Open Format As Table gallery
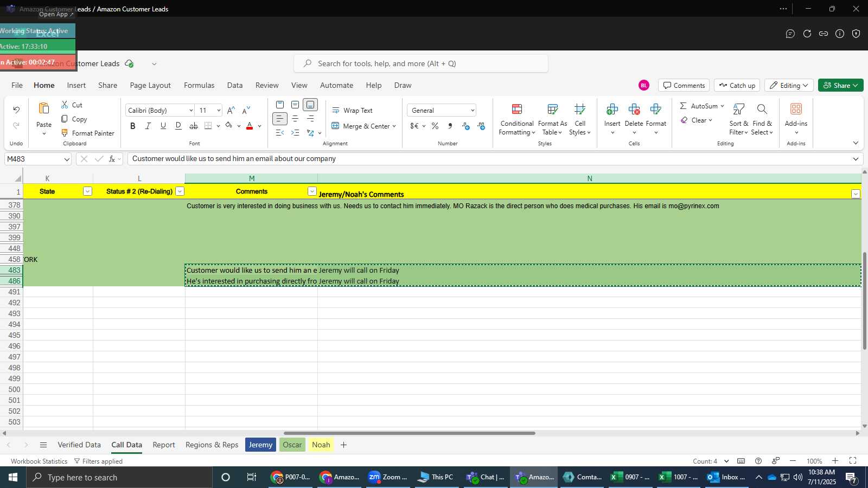 pyautogui.click(x=552, y=120)
